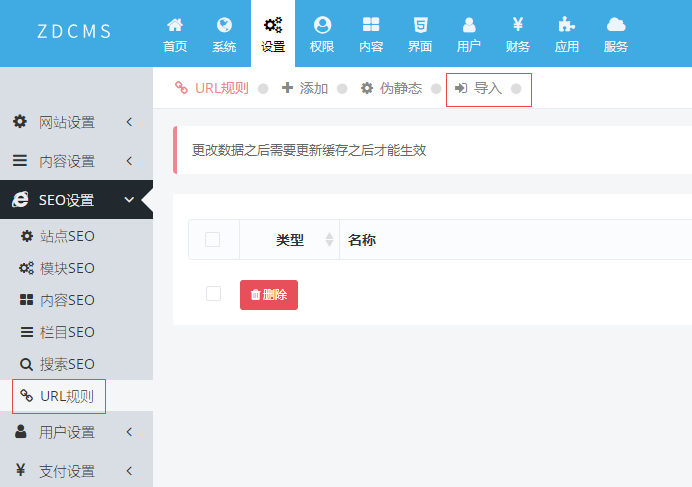
Task: Expand the 用户设置 chevron
Action: (129, 432)
